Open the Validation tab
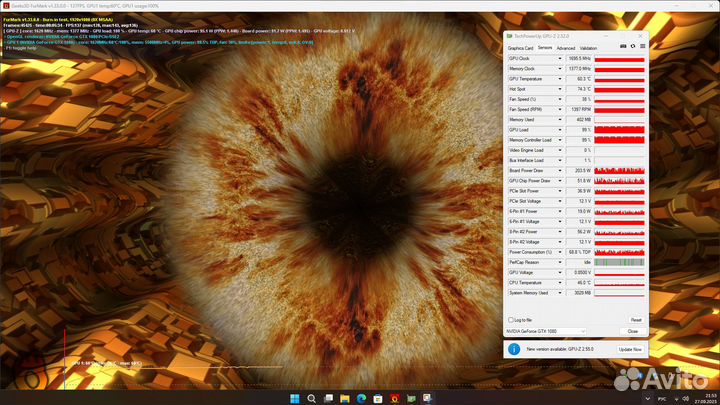The width and height of the screenshot is (720, 405). pos(588,48)
